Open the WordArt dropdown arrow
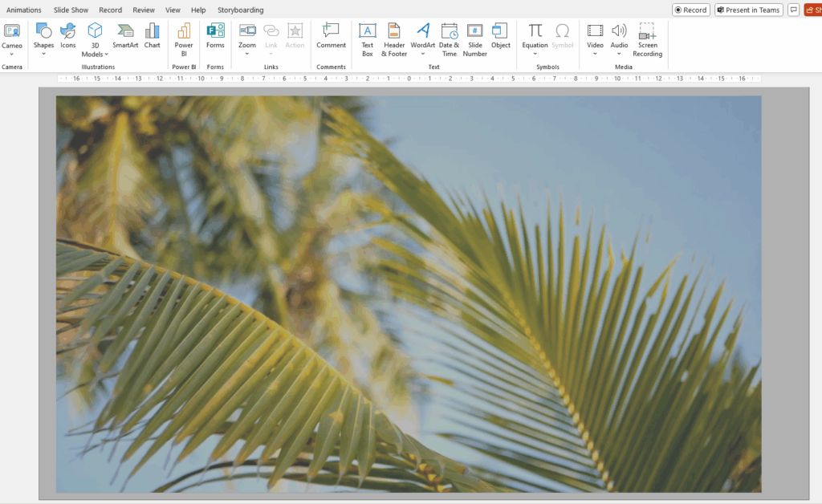The height and width of the screenshot is (504, 822). click(422, 54)
